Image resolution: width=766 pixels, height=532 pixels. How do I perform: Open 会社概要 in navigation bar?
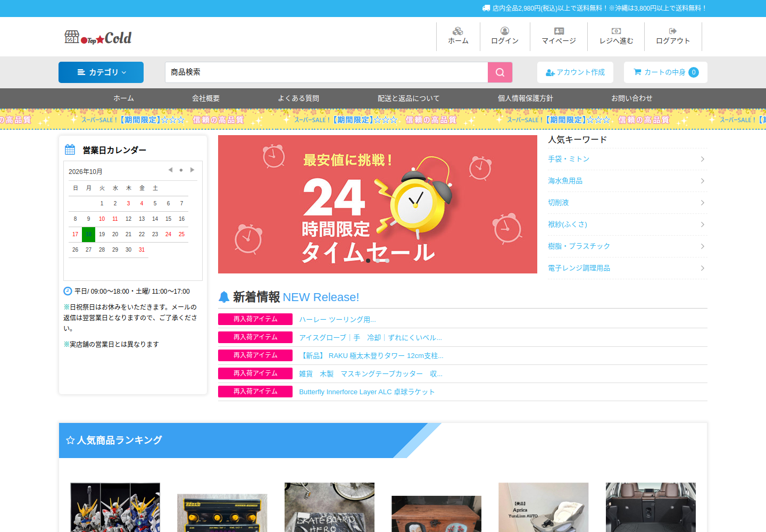coord(206,98)
